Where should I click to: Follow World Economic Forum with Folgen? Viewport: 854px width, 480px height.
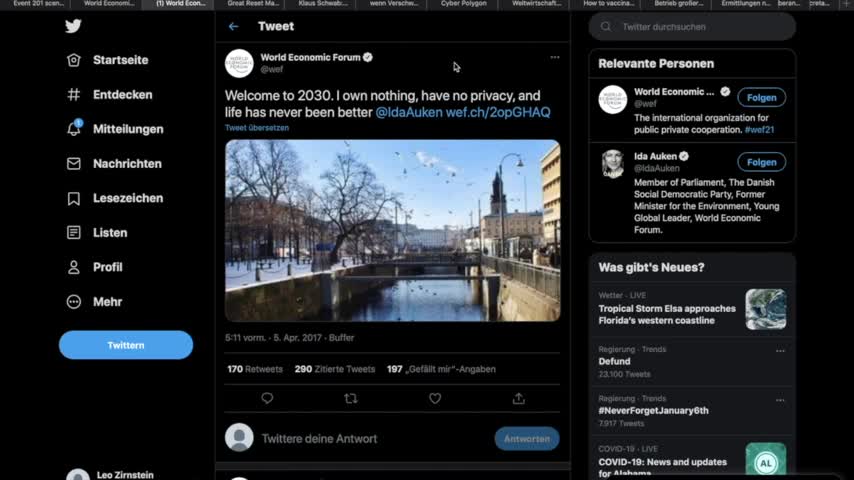coord(761,98)
